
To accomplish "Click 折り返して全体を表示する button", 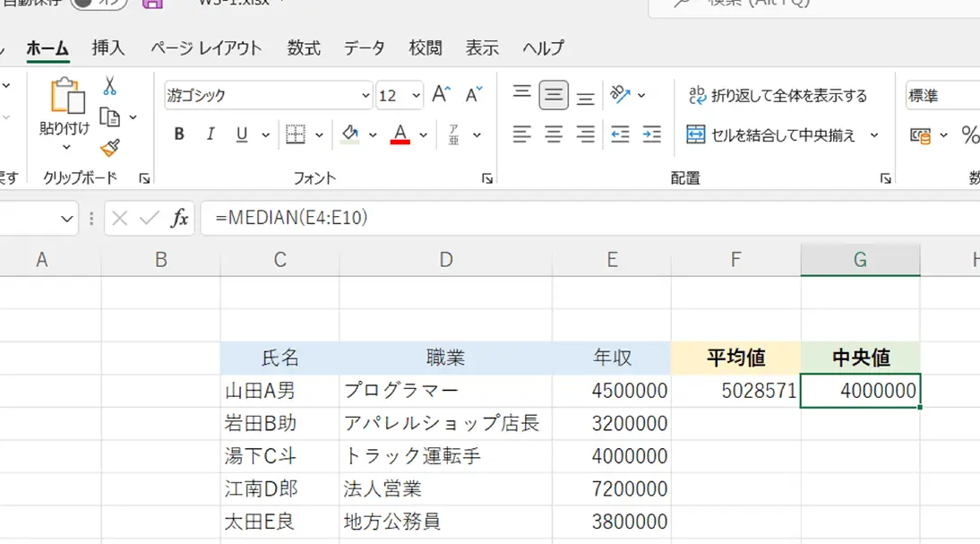I will [x=778, y=96].
